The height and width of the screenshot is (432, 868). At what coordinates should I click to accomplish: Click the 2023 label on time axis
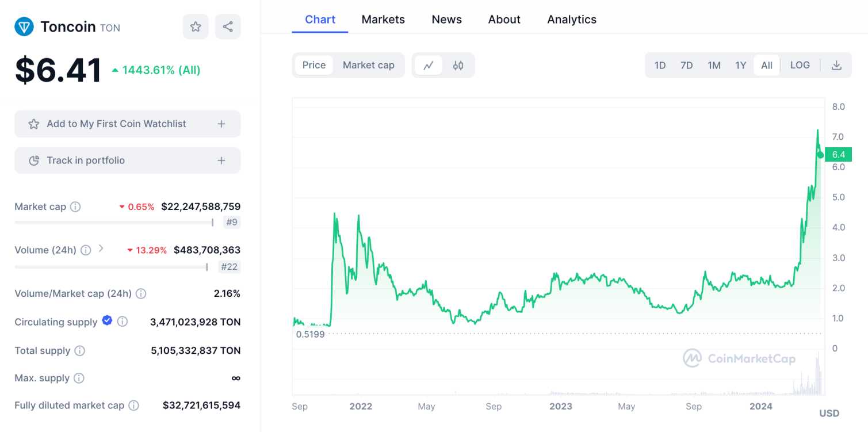tap(561, 406)
